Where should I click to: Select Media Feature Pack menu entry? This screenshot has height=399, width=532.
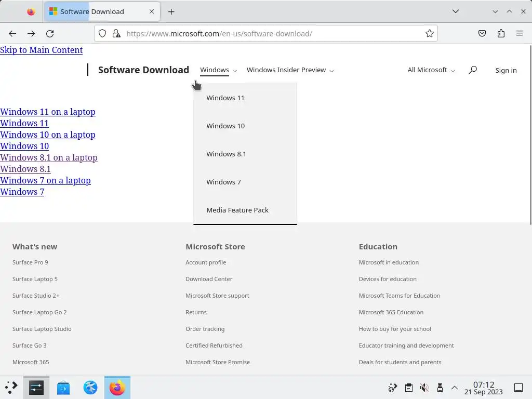click(x=245, y=210)
